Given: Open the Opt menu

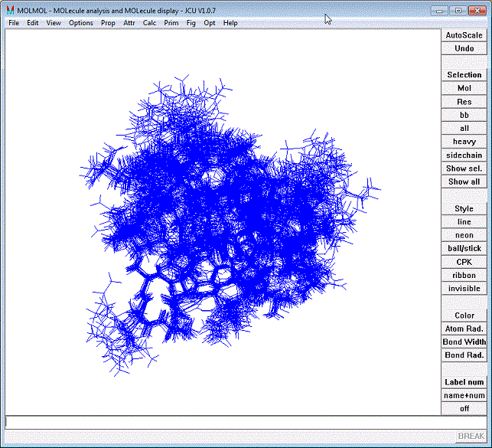Looking at the screenshot, I should click(210, 23).
